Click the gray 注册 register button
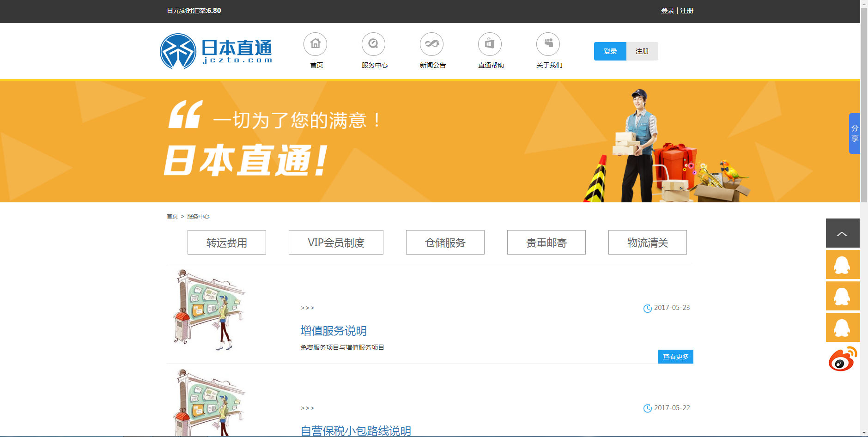Screen dimensions: 868x437 click(x=642, y=51)
